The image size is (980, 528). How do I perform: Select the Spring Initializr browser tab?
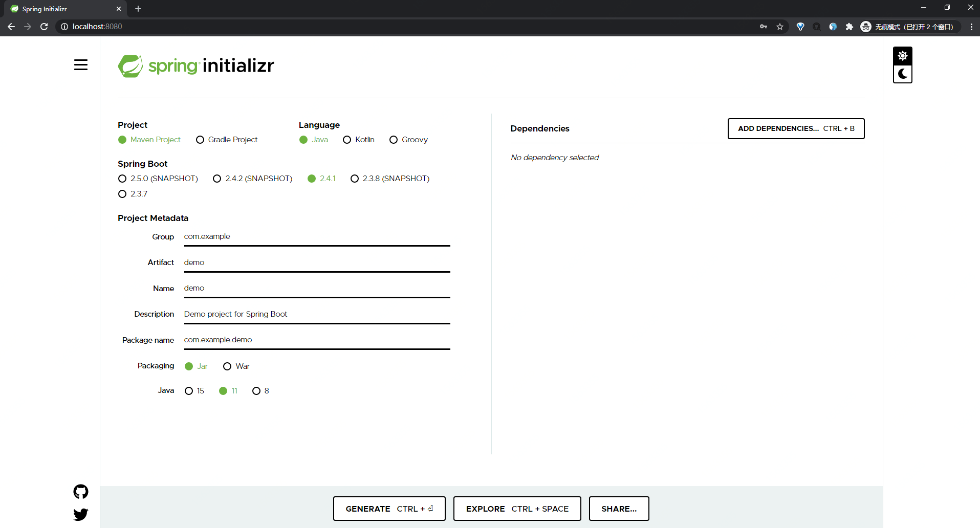66,9
